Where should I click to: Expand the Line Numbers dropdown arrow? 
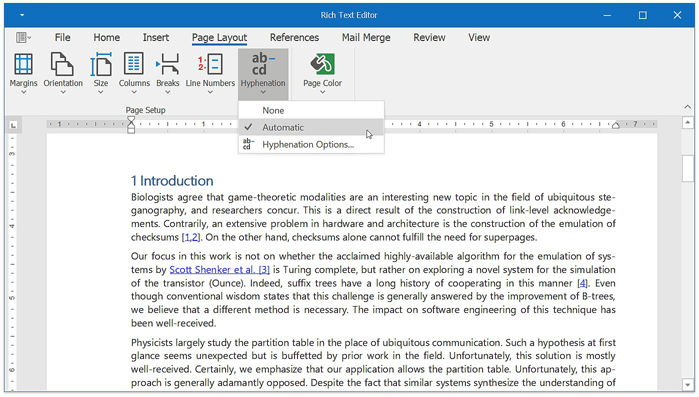[x=210, y=92]
